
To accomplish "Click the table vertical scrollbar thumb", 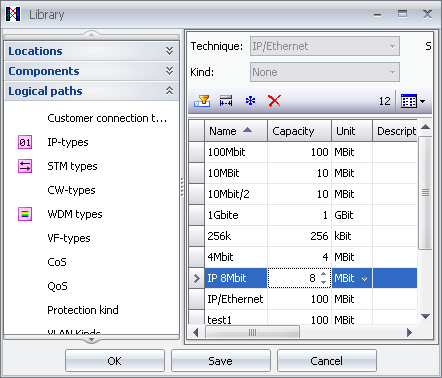I will [x=425, y=193].
